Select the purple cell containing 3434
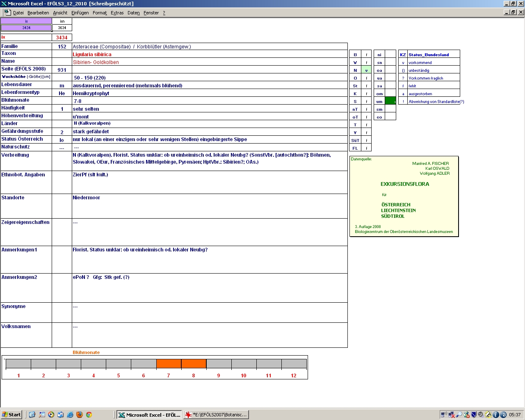 coord(26,28)
